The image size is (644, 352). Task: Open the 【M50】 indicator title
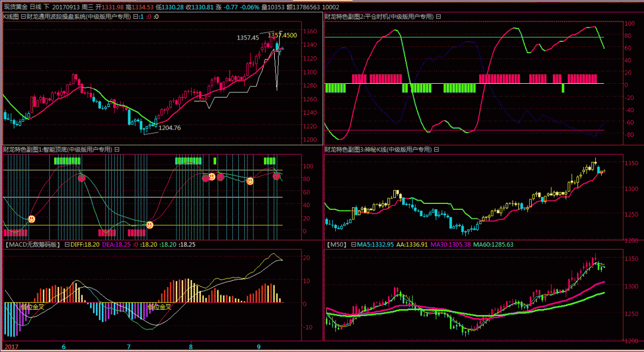(x=337, y=244)
